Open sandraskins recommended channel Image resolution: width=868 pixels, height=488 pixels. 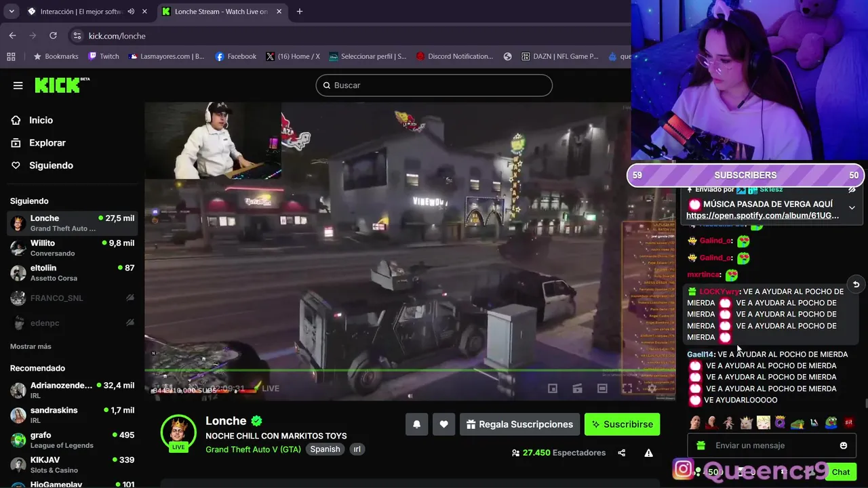point(72,415)
